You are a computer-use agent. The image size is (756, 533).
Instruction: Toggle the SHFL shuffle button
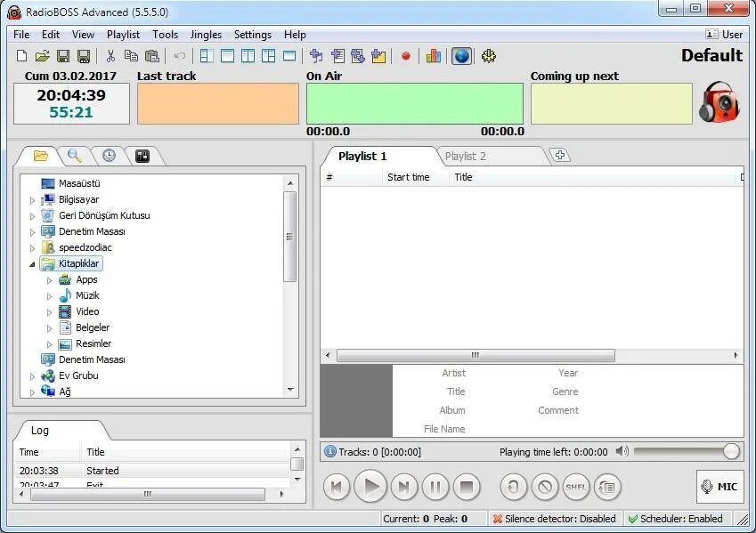pyautogui.click(x=576, y=487)
